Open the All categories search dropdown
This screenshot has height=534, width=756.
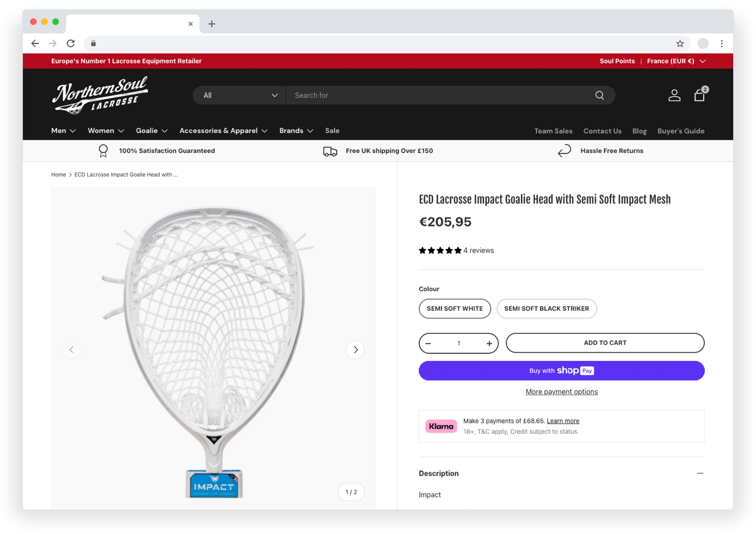240,96
